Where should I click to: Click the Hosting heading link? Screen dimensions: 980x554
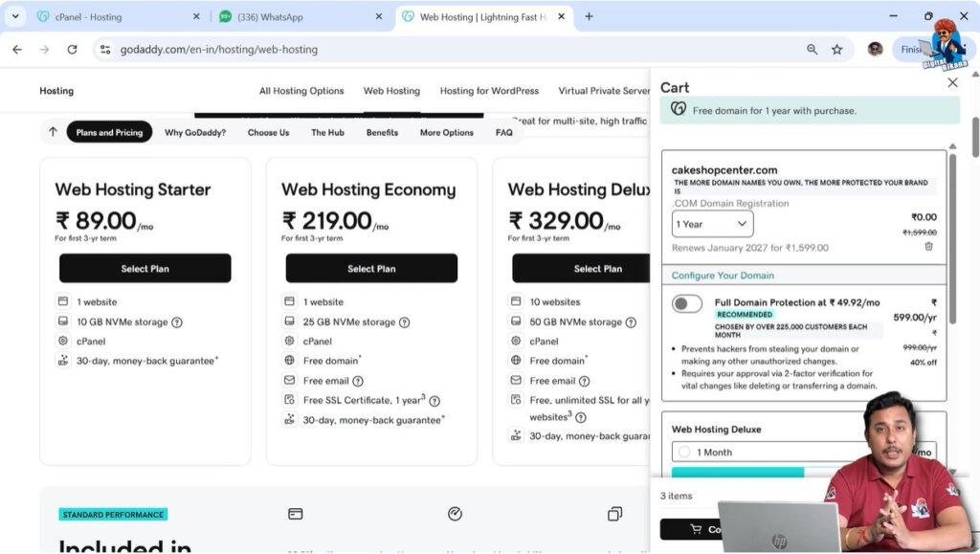56,91
